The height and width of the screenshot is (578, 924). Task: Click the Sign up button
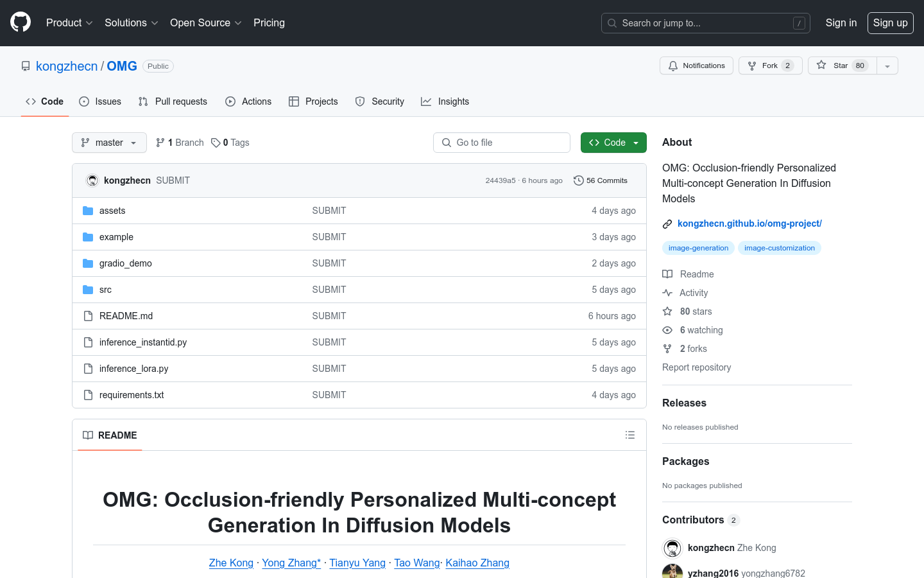coord(891,23)
